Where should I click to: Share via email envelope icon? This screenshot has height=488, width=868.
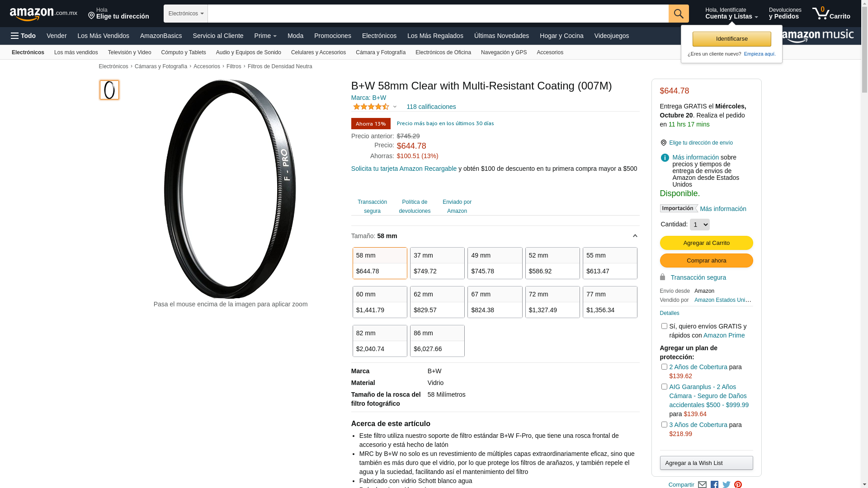pos(702,484)
